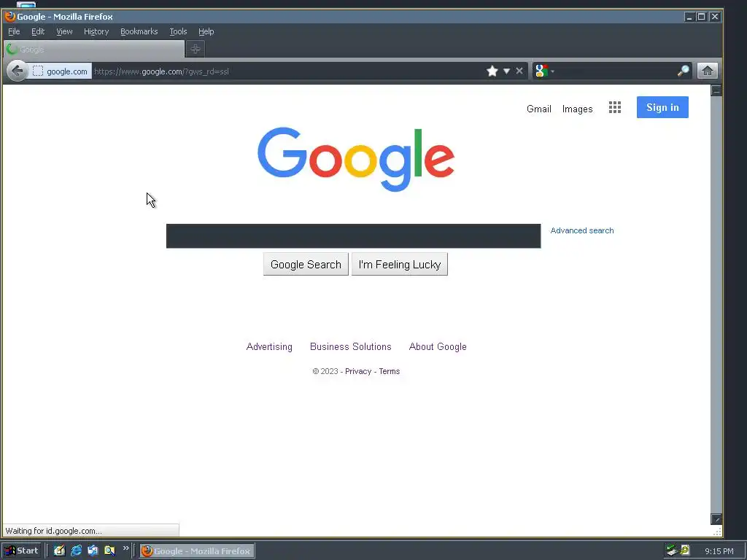Open the Business Solutions link

[351, 346]
